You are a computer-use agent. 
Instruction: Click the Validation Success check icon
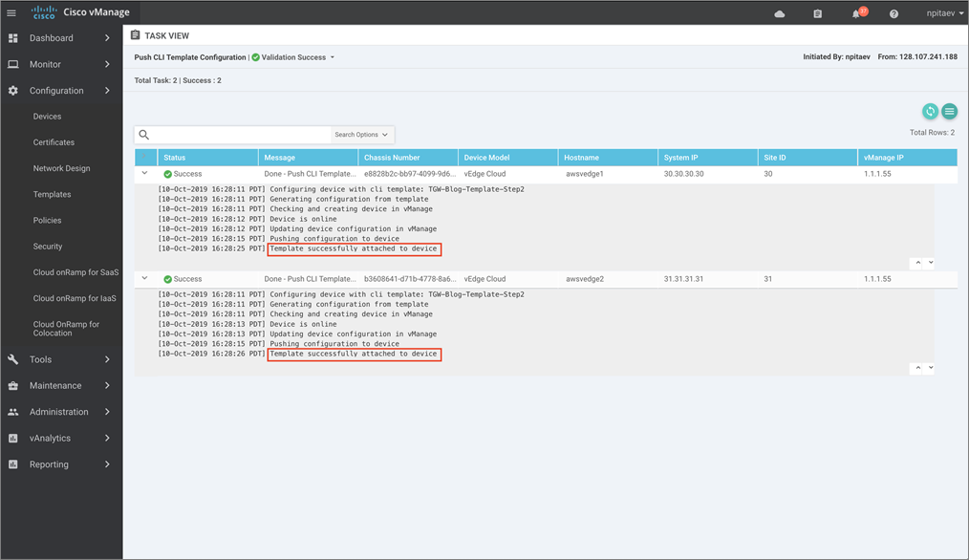[x=255, y=57]
